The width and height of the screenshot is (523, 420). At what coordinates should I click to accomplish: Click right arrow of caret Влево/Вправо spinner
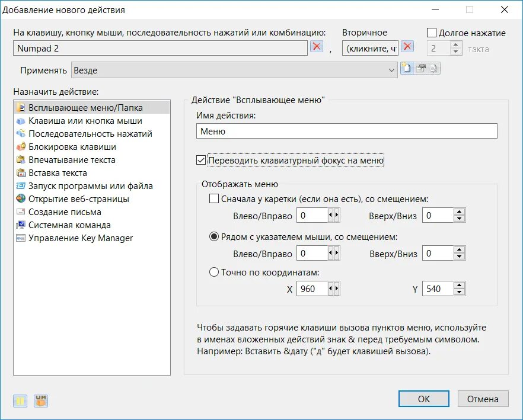pos(337,216)
